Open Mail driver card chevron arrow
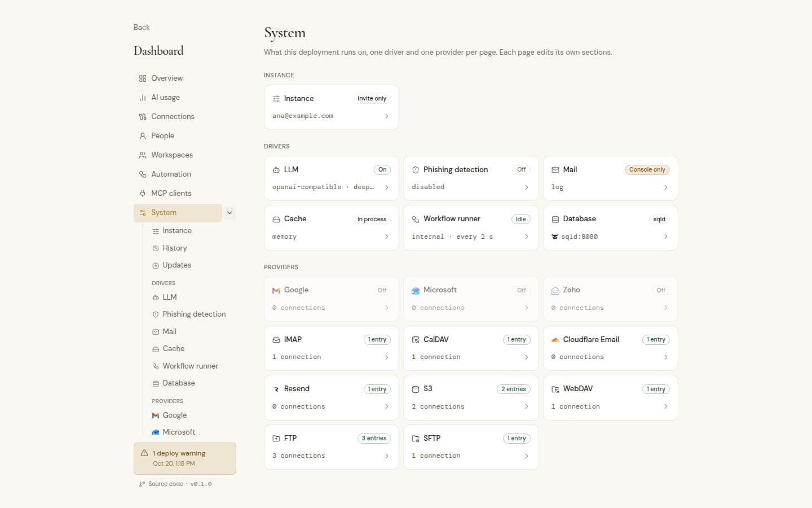 pos(666,187)
